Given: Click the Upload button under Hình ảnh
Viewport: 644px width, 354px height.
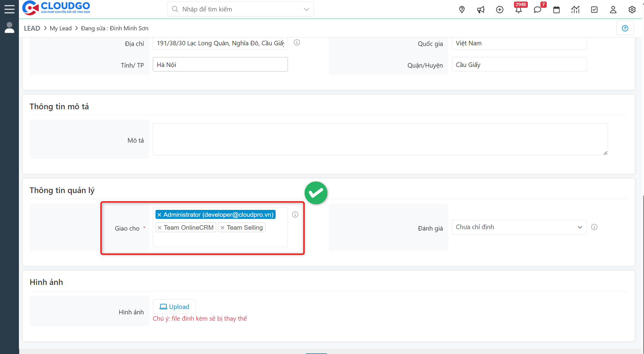Looking at the screenshot, I should pos(174,307).
